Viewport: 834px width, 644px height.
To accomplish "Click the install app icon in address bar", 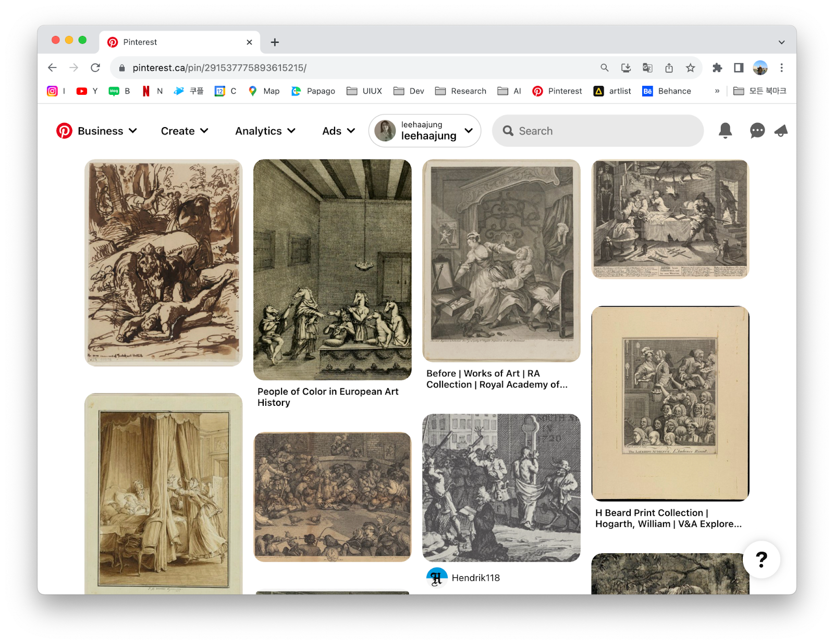I will tap(626, 68).
